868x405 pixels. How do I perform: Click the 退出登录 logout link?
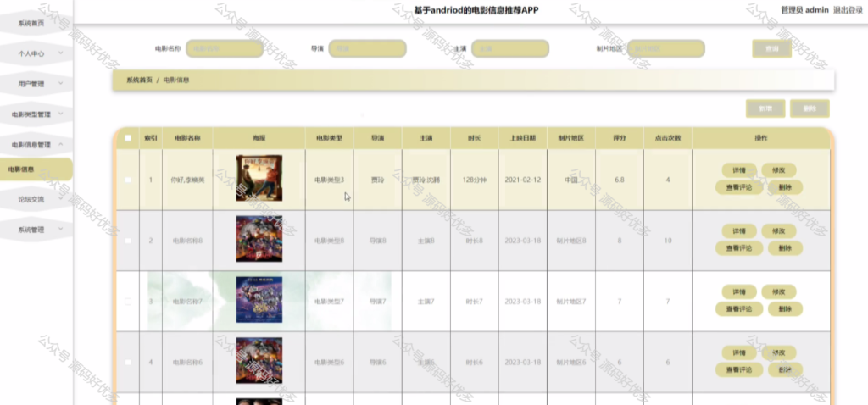tap(848, 10)
